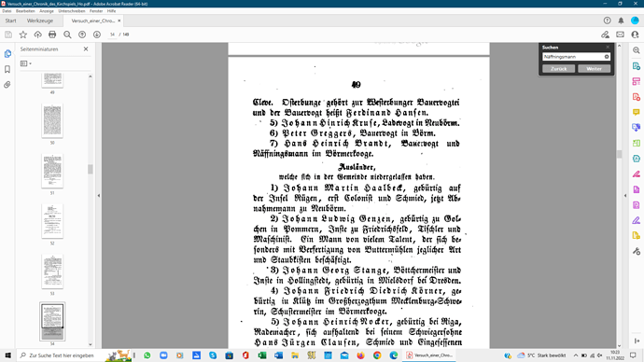Expand the right tools pane arrow
The height and width of the screenshot is (362, 644).
coord(625,196)
